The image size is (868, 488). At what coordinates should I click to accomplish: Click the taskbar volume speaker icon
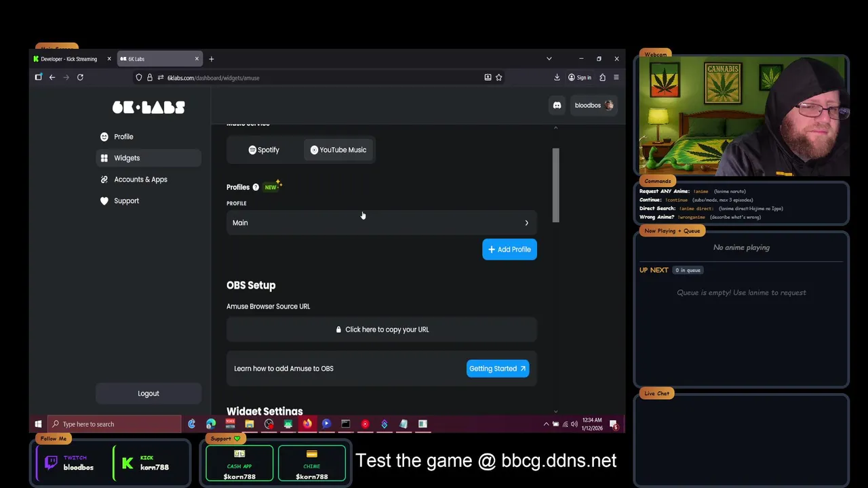[574, 424]
